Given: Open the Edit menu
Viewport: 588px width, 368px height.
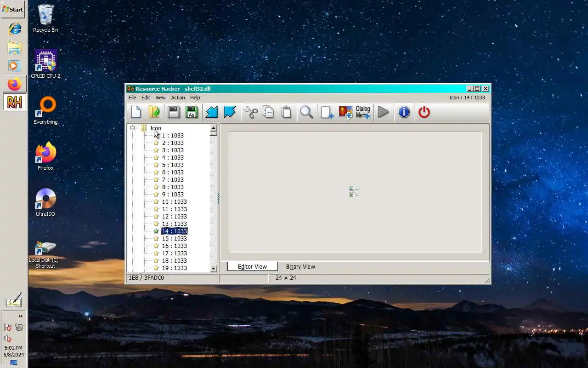Looking at the screenshot, I should (146, 98).
